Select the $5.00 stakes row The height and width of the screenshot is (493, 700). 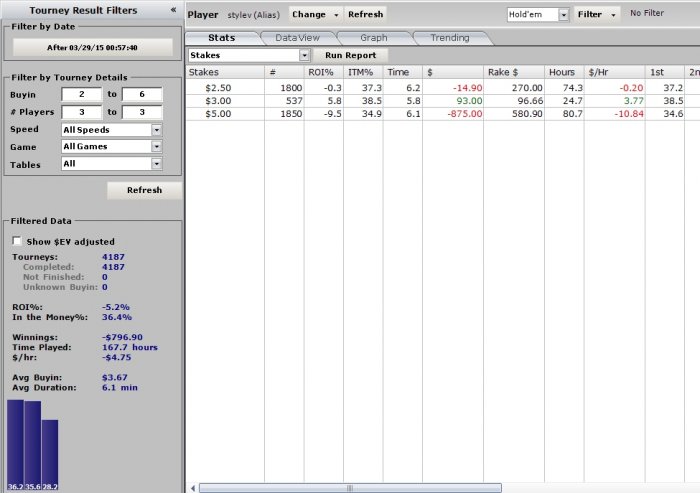coord(443,114)
